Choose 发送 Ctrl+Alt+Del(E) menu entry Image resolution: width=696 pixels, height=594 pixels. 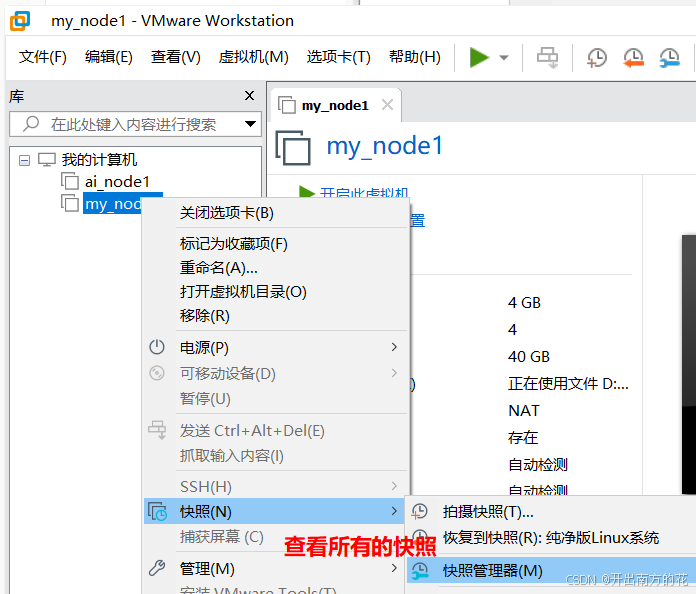pos(276,431)
